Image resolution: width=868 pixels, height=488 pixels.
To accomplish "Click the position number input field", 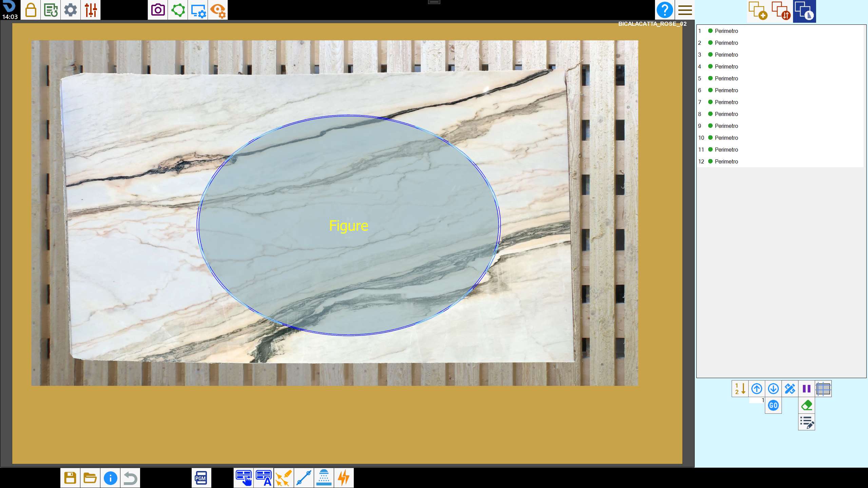I will [x=757, y=401].
